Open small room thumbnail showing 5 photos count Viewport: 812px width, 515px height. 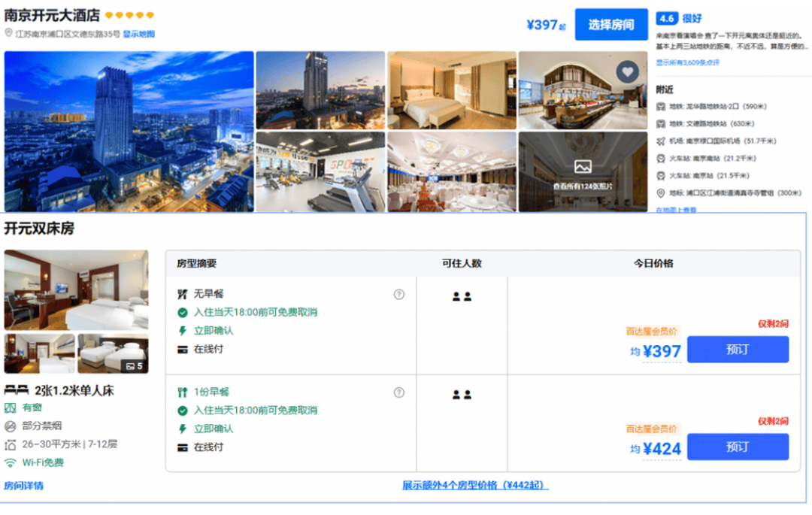tap(113, 353)
